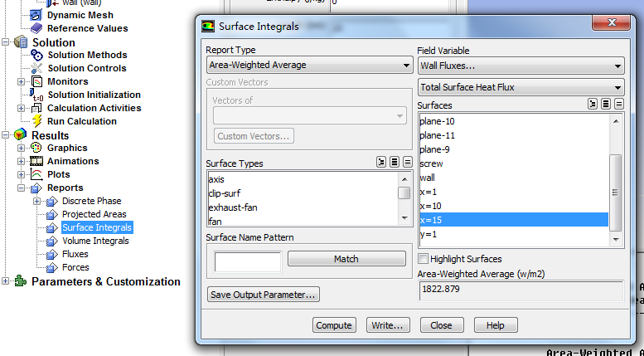Click the Discrete Phase report icon
Image resolution: width=644 pixels, height=356 pixels.
pyautogui.click(x=51, y=201)
